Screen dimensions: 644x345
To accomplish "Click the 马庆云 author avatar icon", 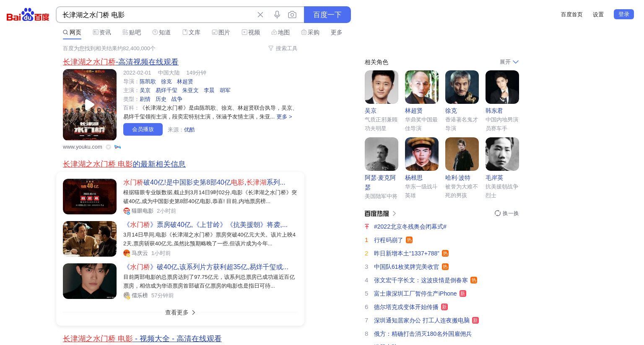I will point(127,253).
